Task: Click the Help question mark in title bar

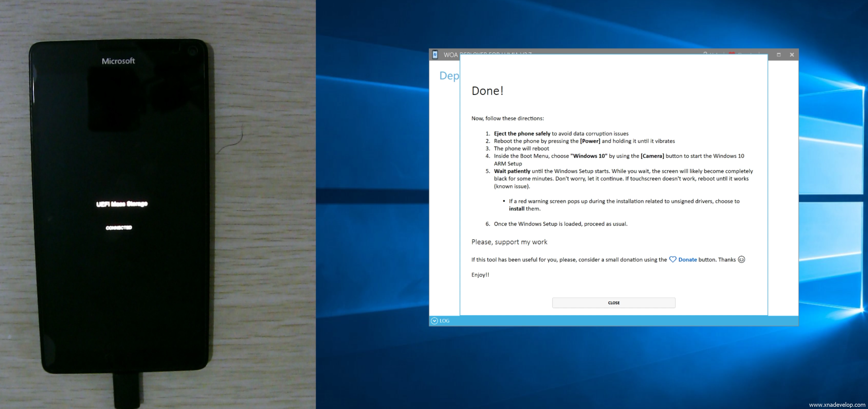Action: [x=705, y=53]
